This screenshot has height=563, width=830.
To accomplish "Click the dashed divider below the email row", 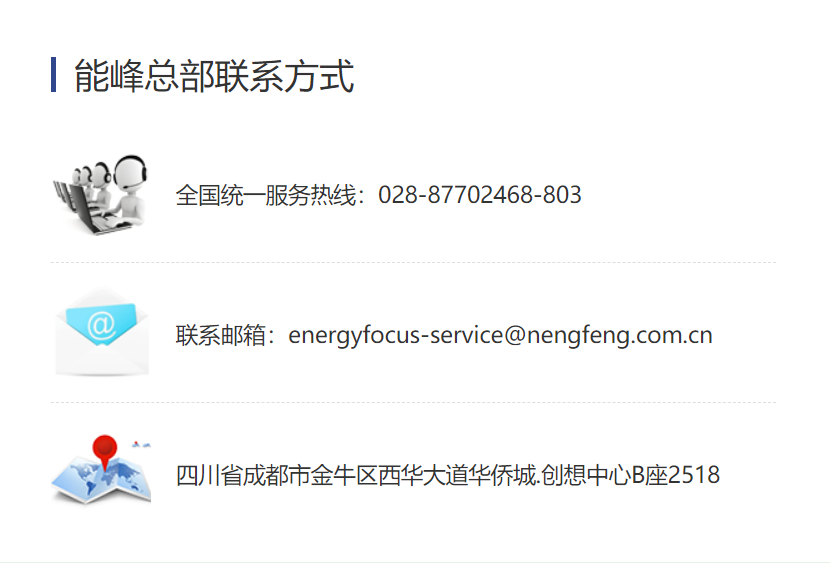I will 413,402.
